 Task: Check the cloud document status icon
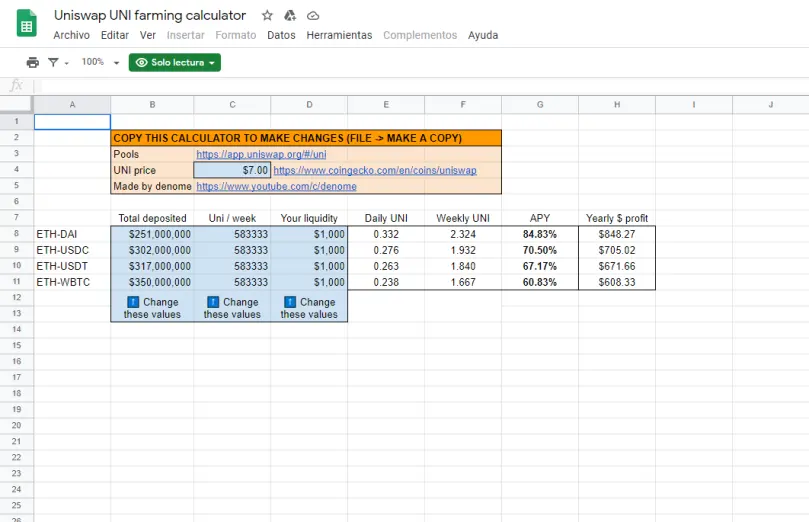tap(313, 16)
